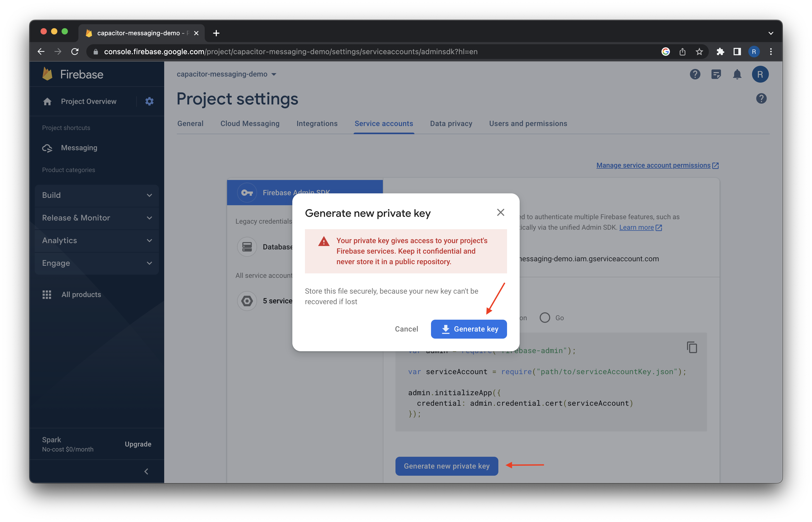
Task: Open the send feedback icon
Action: [x=716, y=74]
